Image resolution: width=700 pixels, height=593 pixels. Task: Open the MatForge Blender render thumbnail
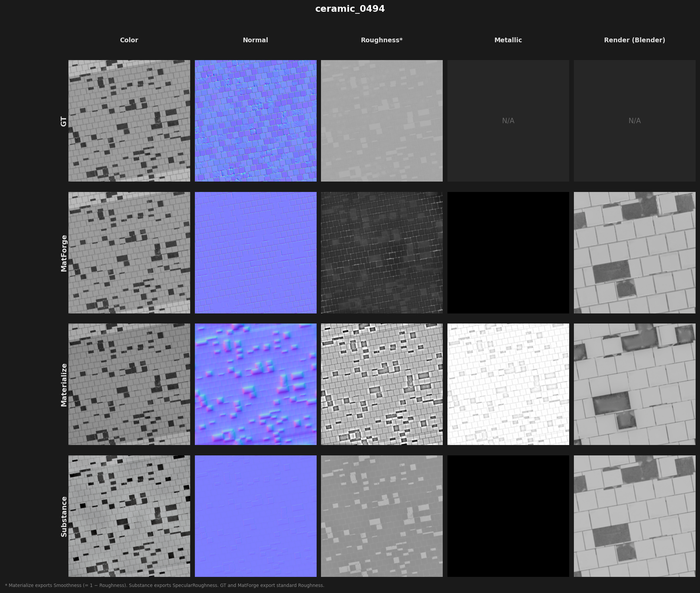tap(635, 252)
